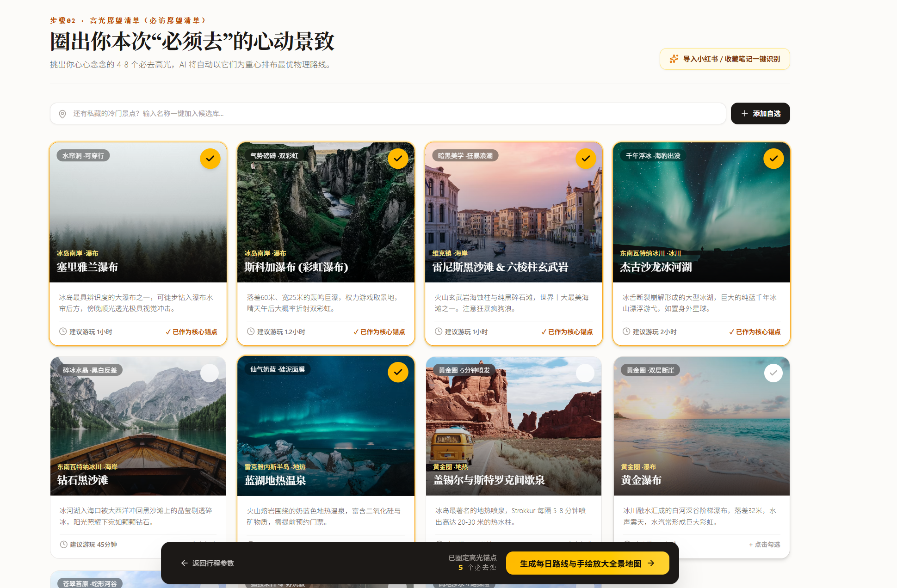
Task: Click the location pin icon in search box
Action: coord(62,114)
